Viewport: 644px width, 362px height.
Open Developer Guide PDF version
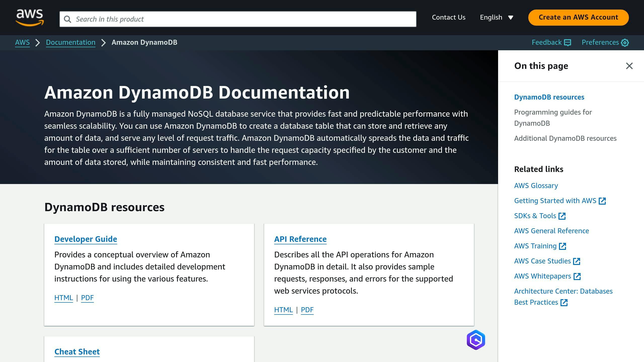87,298
